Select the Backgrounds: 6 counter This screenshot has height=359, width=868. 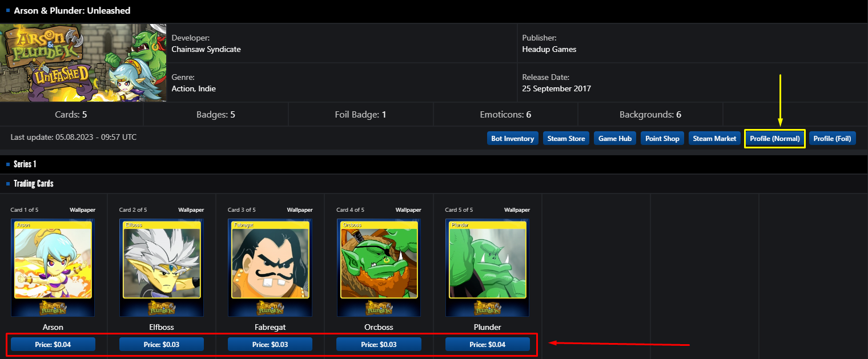[650, 115]
